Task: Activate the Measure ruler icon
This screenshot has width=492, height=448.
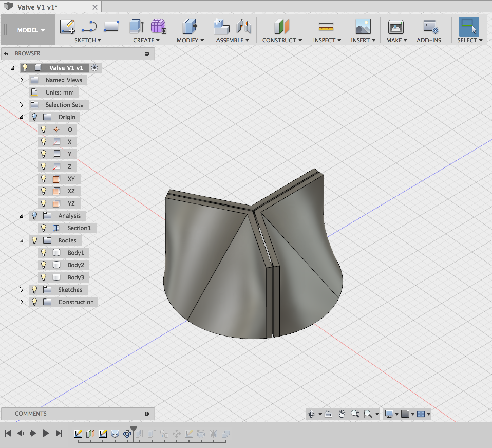Action: [326, 26]
